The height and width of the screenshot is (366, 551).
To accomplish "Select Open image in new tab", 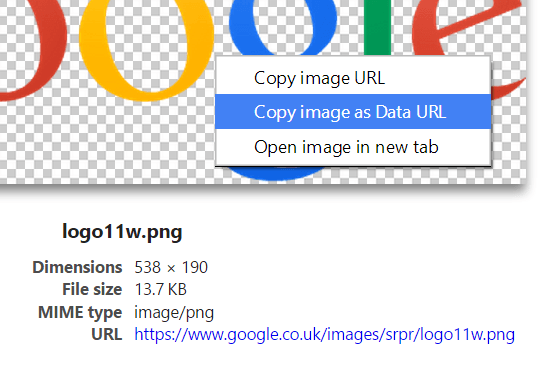I will point(353,146).
